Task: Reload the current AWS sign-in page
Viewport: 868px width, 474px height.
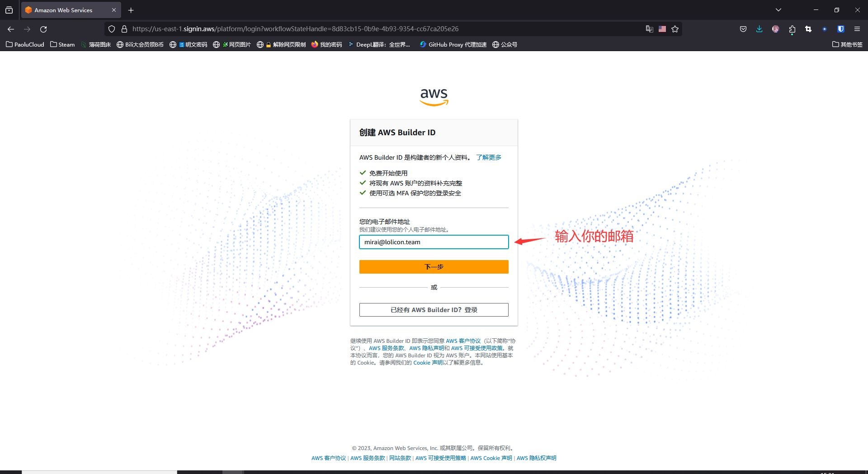Action: click(43, 29)
